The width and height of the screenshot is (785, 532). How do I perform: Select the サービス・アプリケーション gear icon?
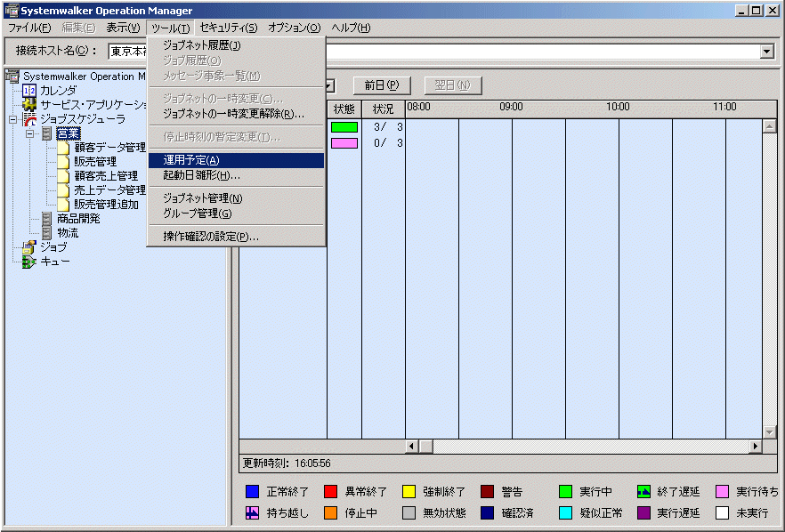pyautogui.click(x=29, y=105)
